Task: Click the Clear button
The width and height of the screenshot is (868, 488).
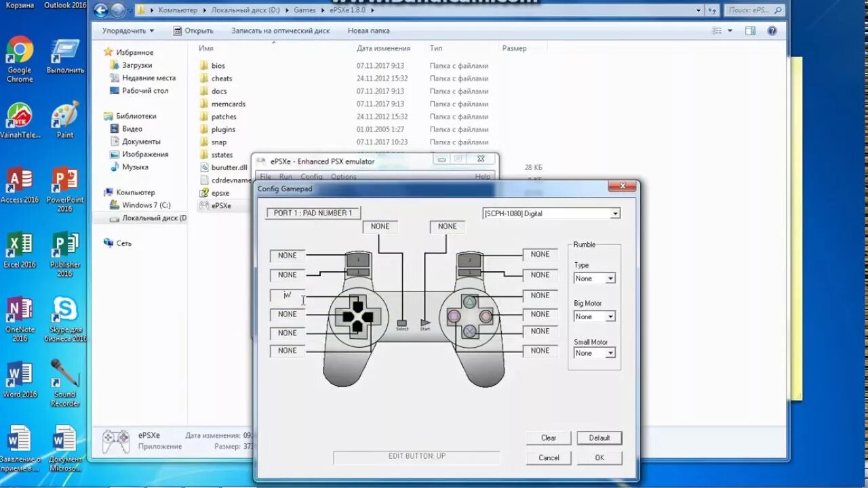Action: point(549,438)
